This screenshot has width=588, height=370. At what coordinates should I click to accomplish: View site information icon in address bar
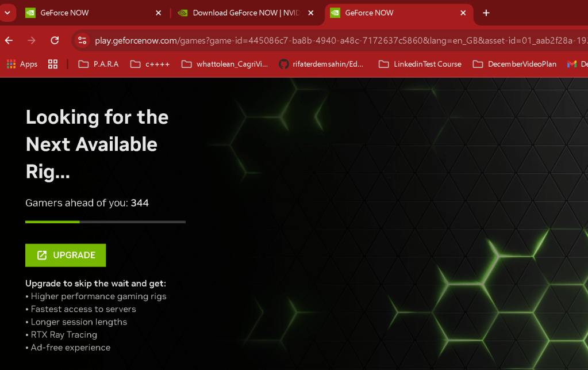[82, 40]
